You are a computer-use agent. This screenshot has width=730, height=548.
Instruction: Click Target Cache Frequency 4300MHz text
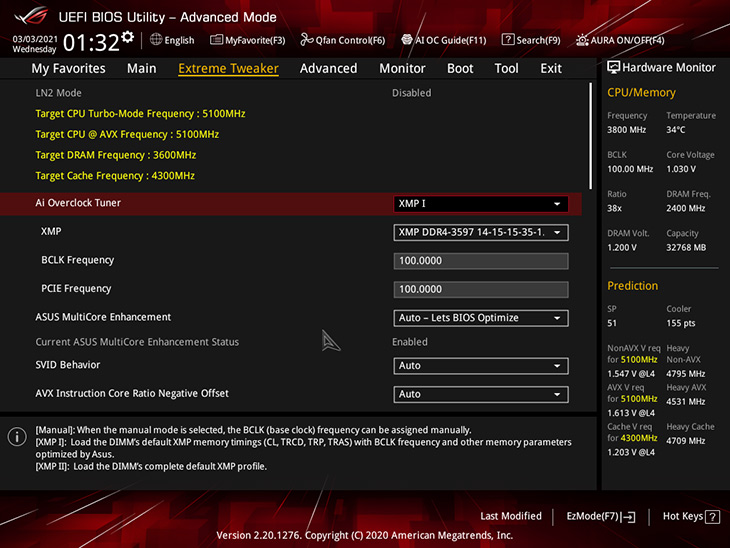[x=115, y=176]
